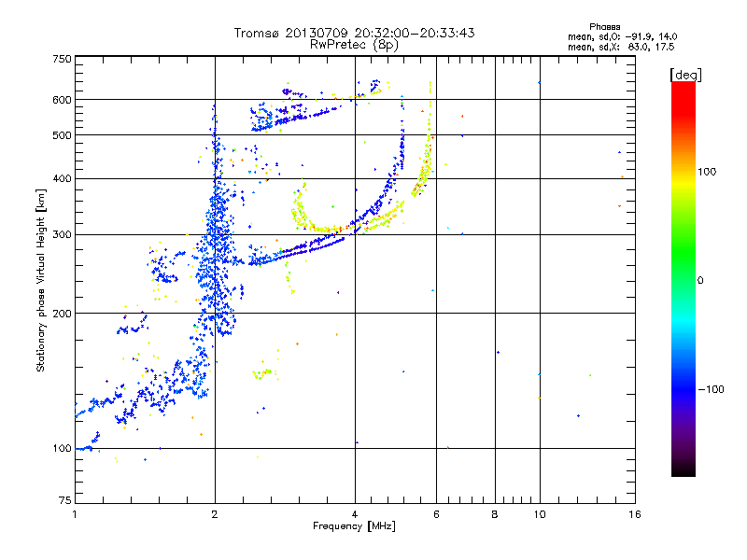Screen dimensions: 747x560
Task: Click the y-axis "100" km tick label
Action: (62, 449)
